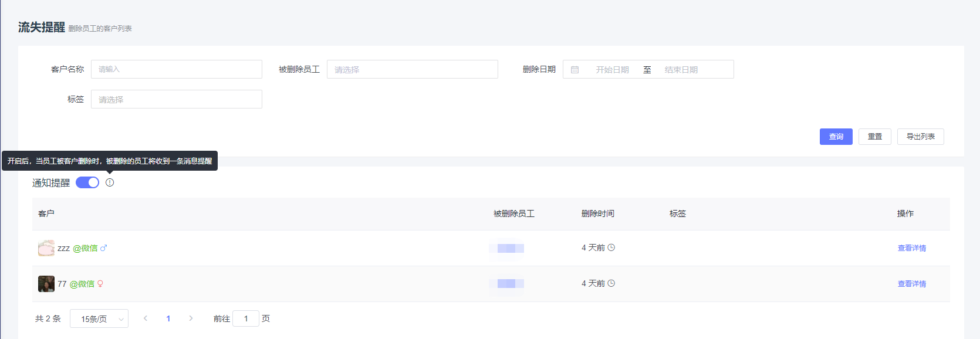
Task: Click the 重置 button
Action: coord(874,137)
